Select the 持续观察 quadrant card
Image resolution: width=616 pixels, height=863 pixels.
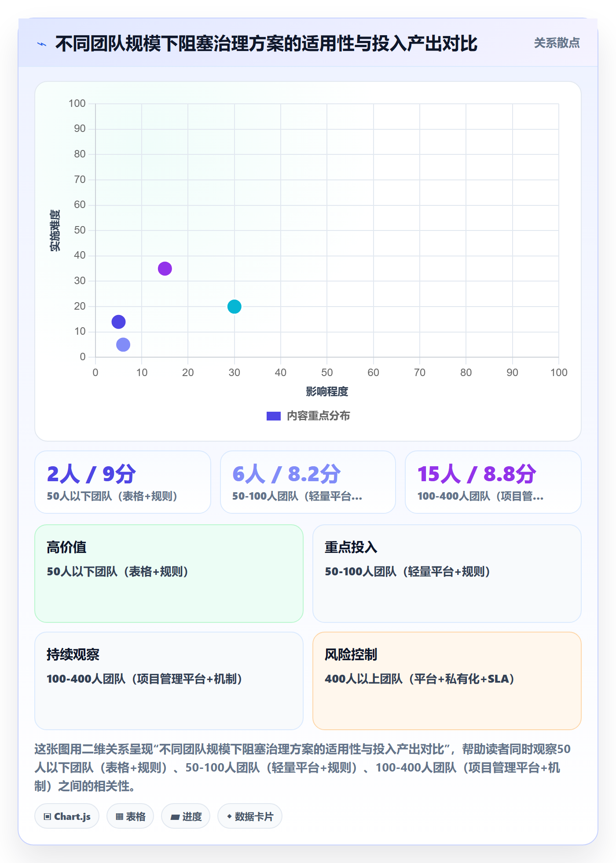pos(169,681)
